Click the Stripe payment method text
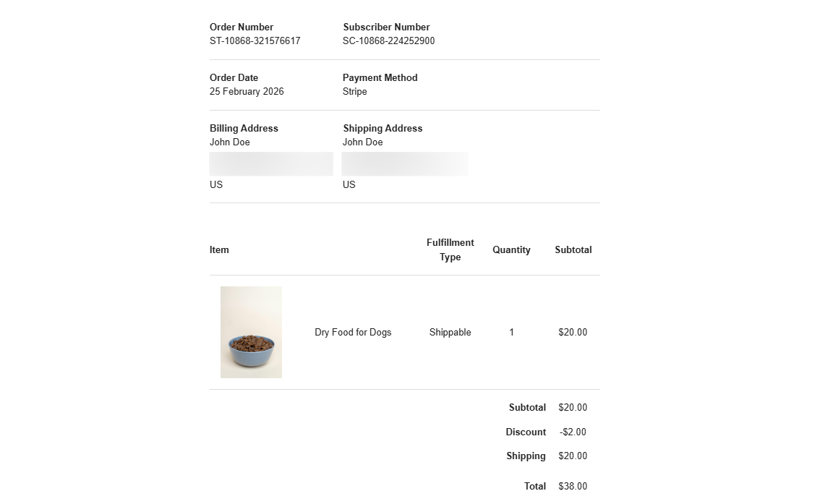The width and height of the screenshot is (833, 504). (x=354, y=91)
